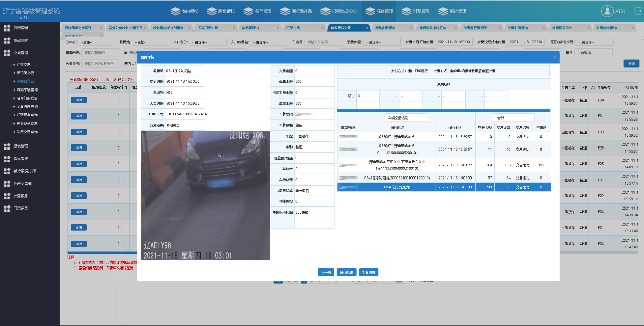Open the --全部-- filter dropdown in the dialog

513,117
